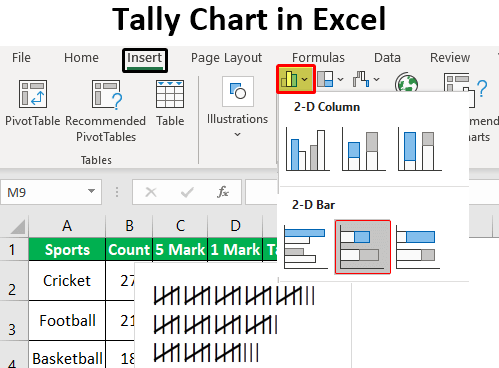Screen dimensions: 499x368
Task: Select row 1 header
Action: 13,249
